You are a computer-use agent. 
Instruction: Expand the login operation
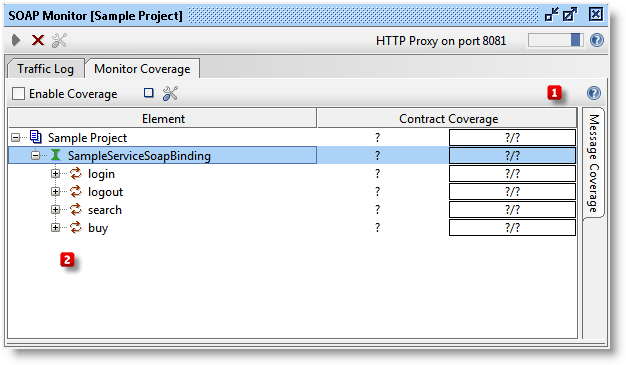click(55, 173)
